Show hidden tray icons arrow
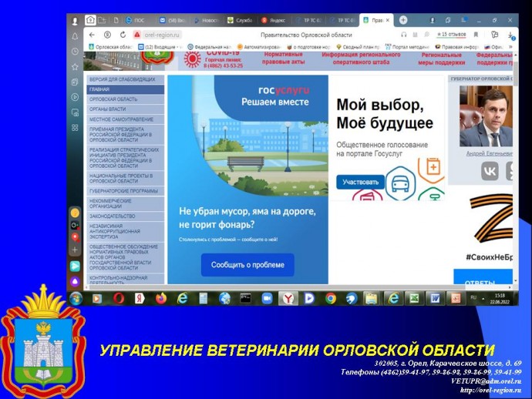Image resolution: width=532 pixels, height=399 pixels. (x=483, y=299)
